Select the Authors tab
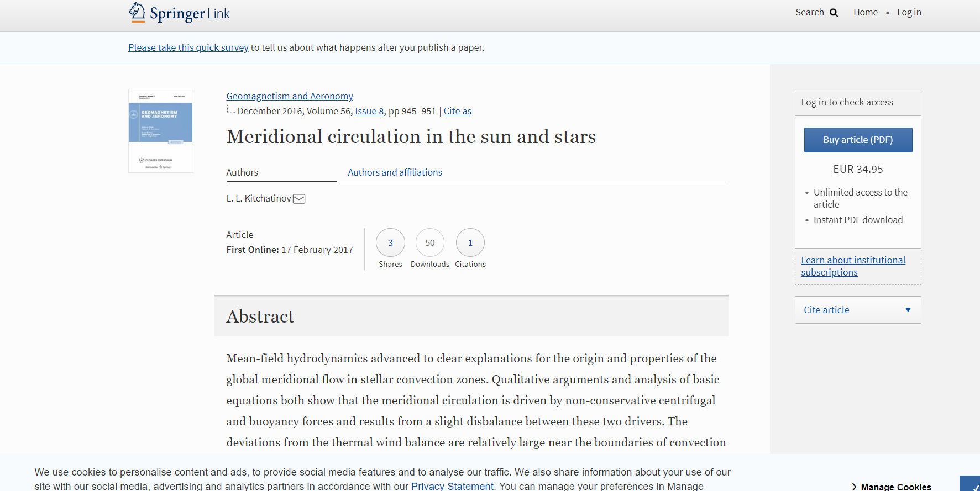The height and width of the screenshot is (491, 980). tap(242, 172)
